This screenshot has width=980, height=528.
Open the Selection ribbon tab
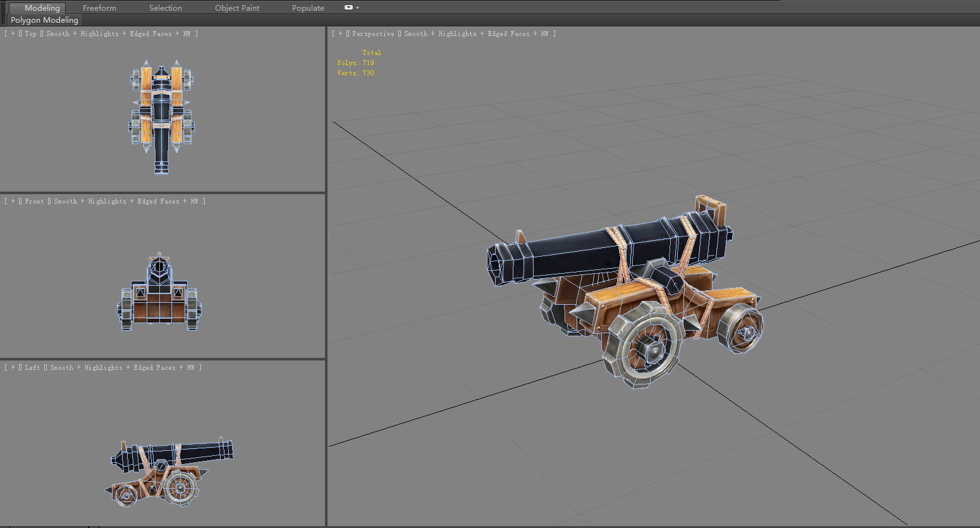coord(166,8)
